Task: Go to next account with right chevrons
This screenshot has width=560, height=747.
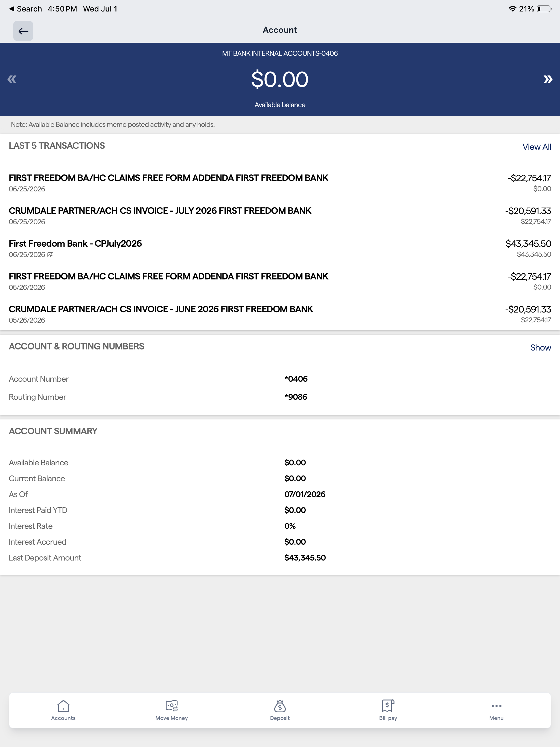Action: 548,79
